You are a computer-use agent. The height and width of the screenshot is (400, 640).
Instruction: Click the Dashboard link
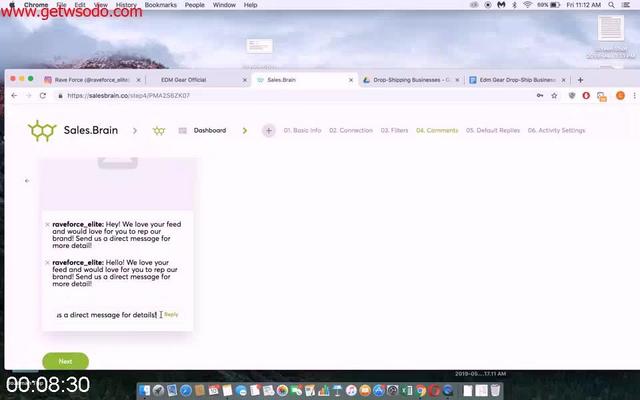click(x=210, y=131)
